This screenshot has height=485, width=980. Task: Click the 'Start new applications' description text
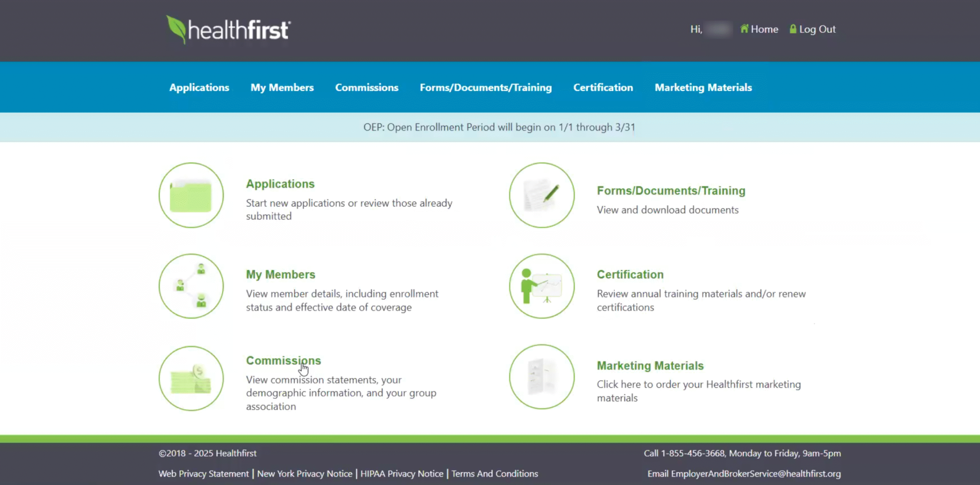tap(349, 209)
